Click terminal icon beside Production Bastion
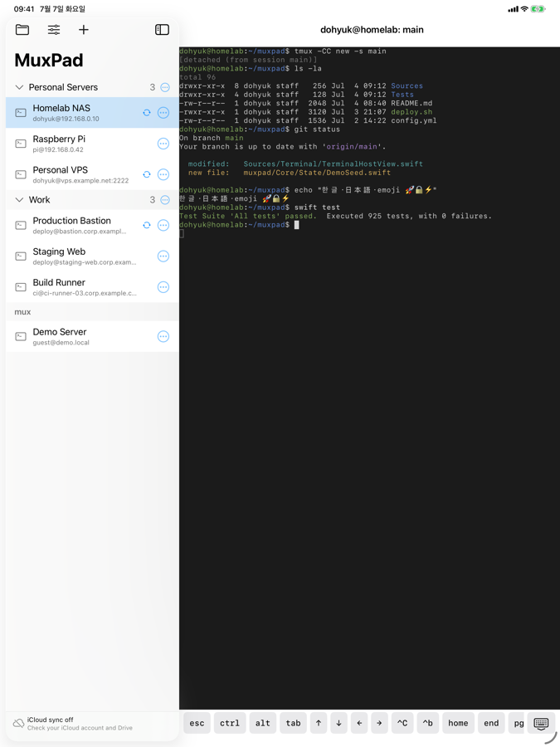Image resolution: width=560 pixels, height=747 pixels. coord(21,225)
